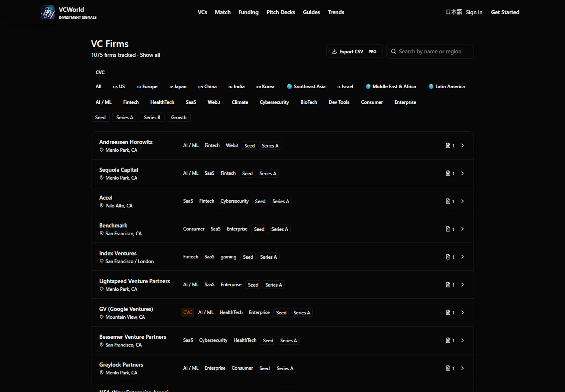Open the Guides nav item
This screenshot has width=565, height=392.
tap(311, 12)
